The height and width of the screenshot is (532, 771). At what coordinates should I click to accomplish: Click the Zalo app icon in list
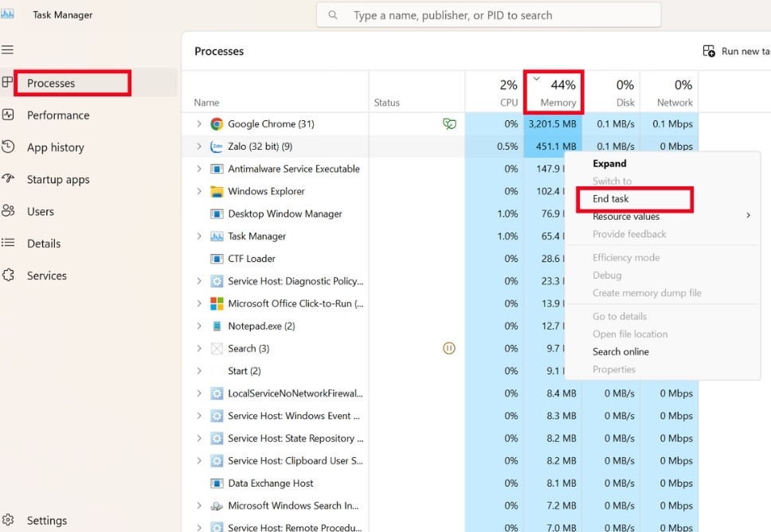coord(217,147)
